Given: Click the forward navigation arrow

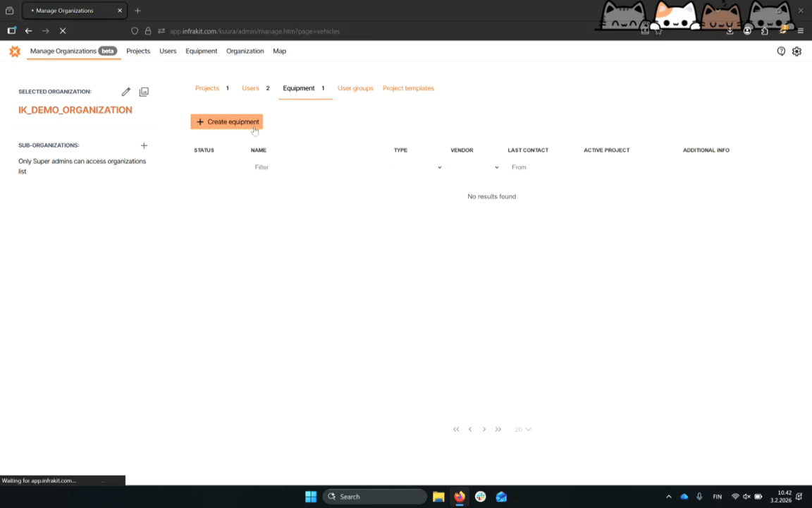Looking at the screenshot, I should click(x=46, y=31).
